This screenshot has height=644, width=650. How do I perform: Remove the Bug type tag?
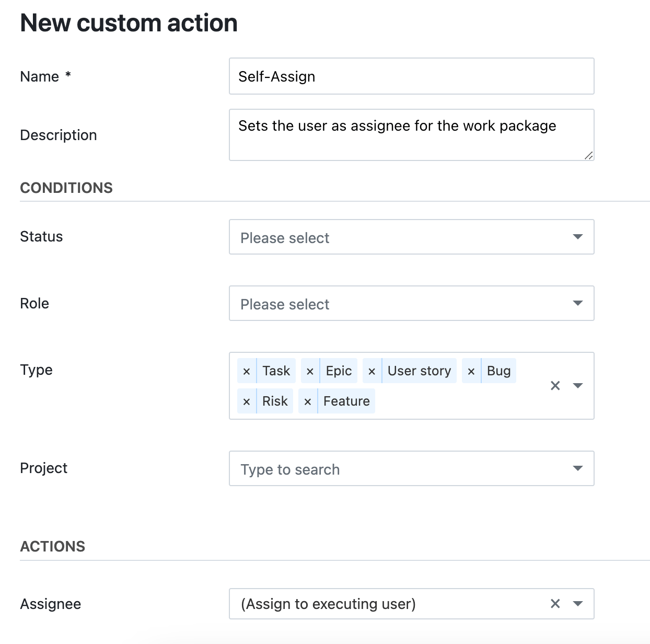[471, 371]
